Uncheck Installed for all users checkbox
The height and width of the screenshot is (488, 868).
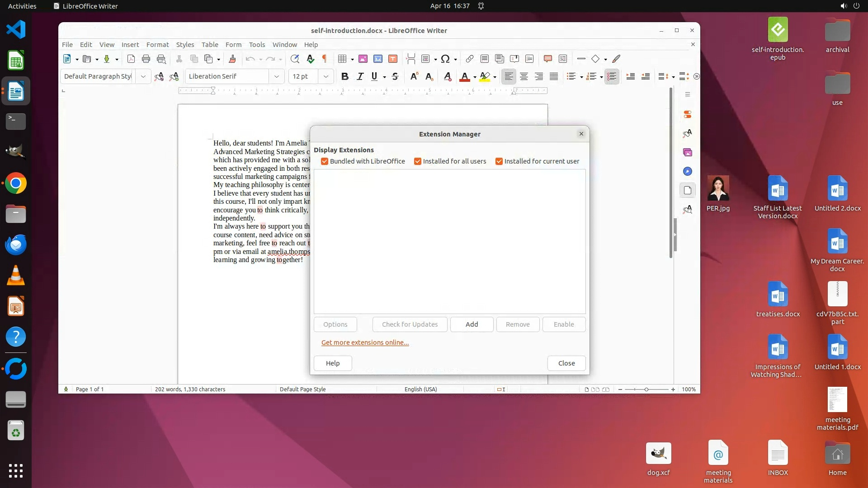pos(418,161)
